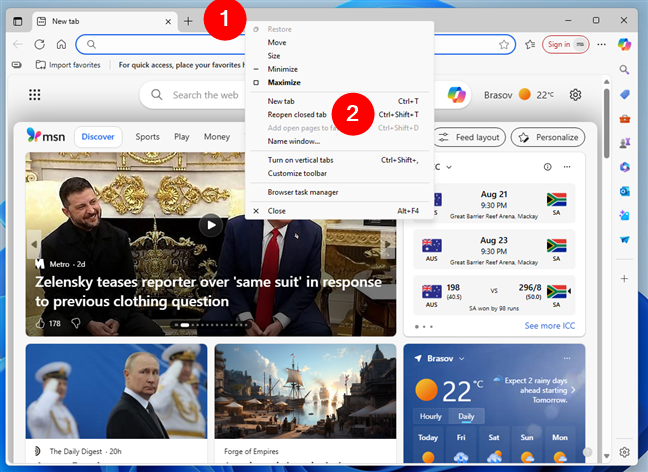
Task: Open the Forge of Empires thumbnail
Action: (305, 391)
